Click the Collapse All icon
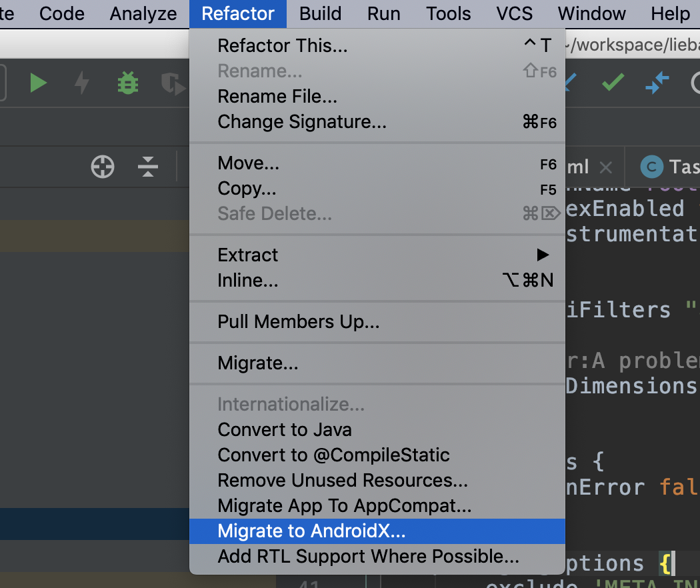Viewport: 700px width, 588px height. pos(148,167)
